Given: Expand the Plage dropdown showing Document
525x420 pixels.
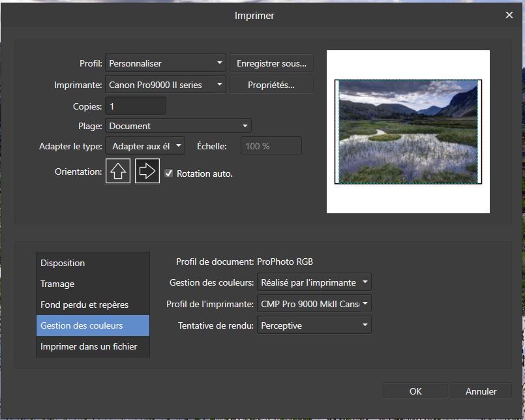Looking at the screenshot, I should point(178,126).
